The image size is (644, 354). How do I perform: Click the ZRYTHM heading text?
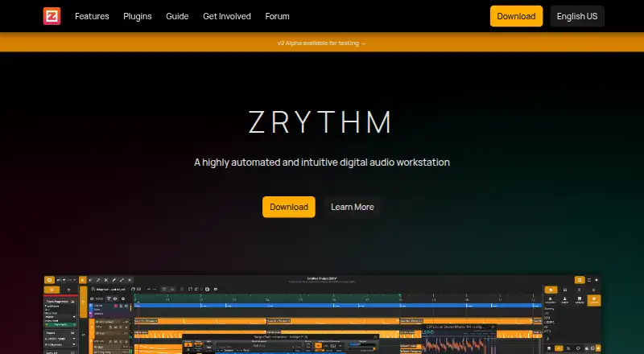pos(320,122)
